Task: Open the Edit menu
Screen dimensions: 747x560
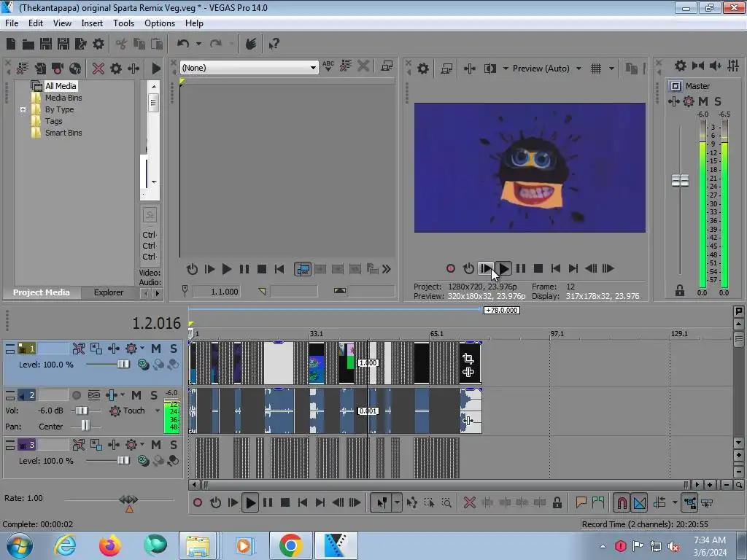Action: click(x=35, y=23)
